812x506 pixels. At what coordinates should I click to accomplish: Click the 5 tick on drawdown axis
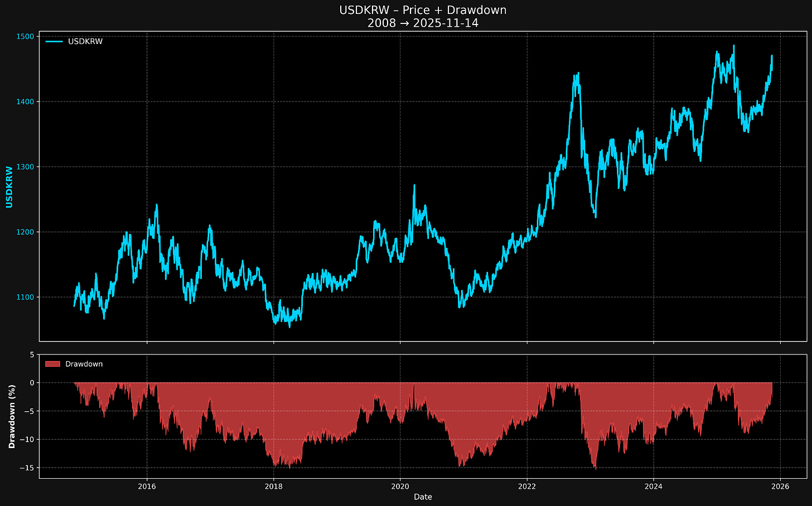[x=32, y=354]
